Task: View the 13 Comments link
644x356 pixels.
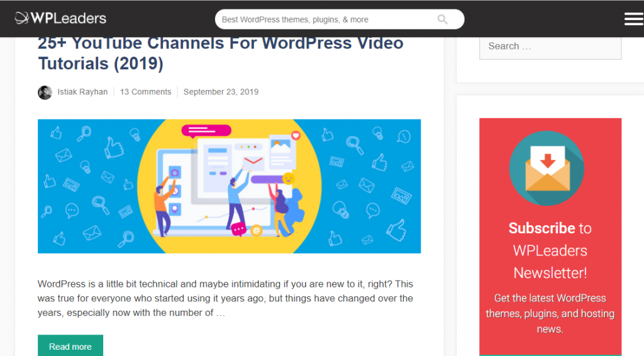Action: [x=145, y=92]
